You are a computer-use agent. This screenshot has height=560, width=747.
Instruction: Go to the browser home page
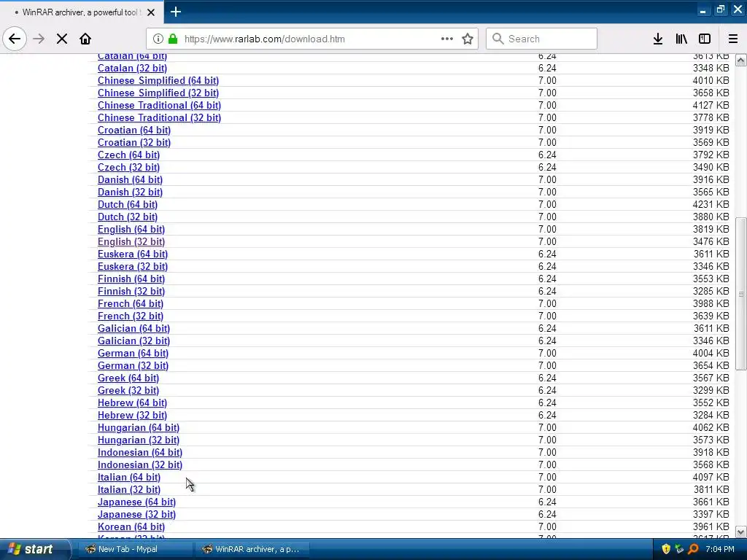(85, 39)
